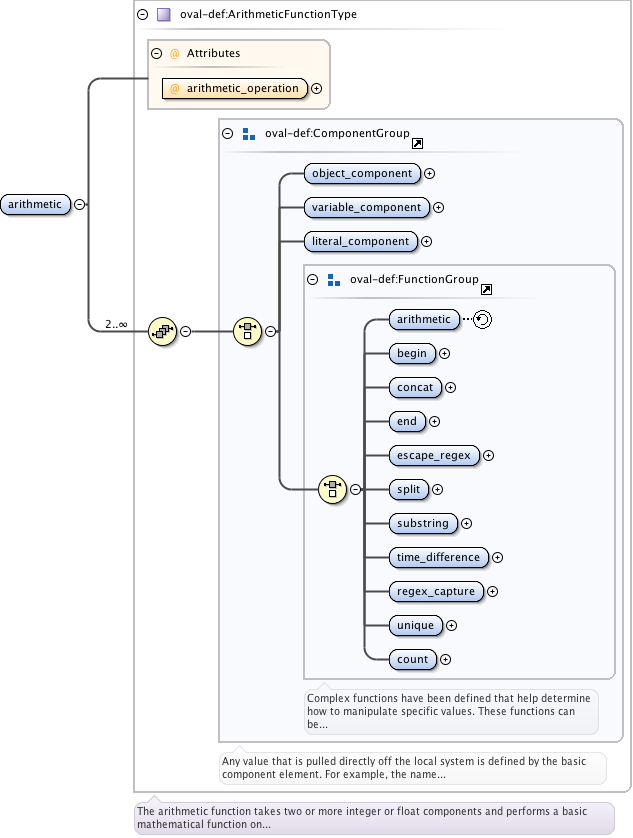Open the FunctionGroup reference arrow icon

tap(486, 290)
